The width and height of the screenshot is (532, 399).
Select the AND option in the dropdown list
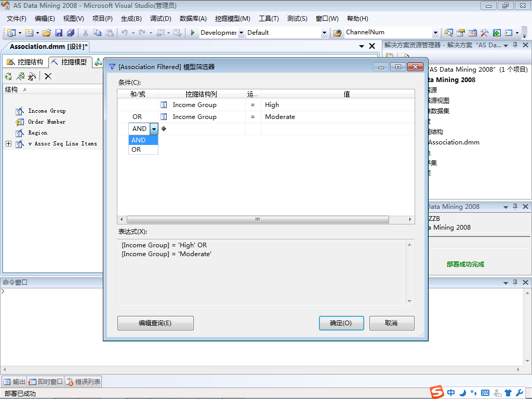tap(143, 140)
